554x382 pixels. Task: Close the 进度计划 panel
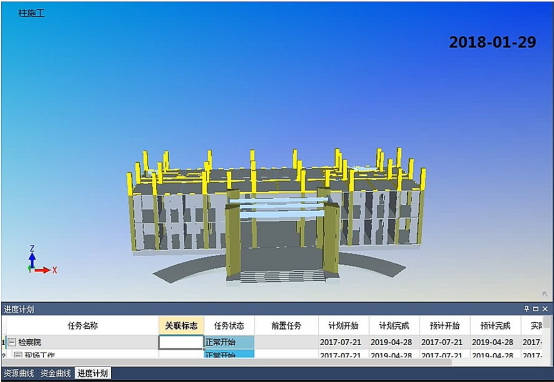coord(545,309)
